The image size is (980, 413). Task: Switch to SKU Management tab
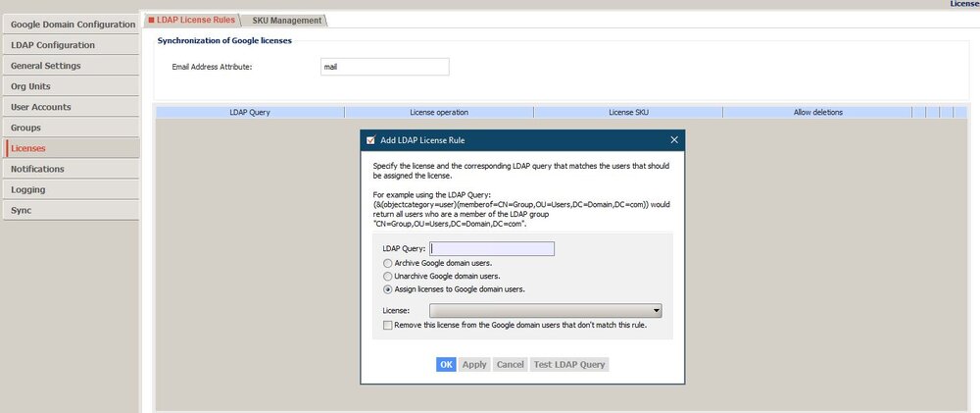click(286, 21)
